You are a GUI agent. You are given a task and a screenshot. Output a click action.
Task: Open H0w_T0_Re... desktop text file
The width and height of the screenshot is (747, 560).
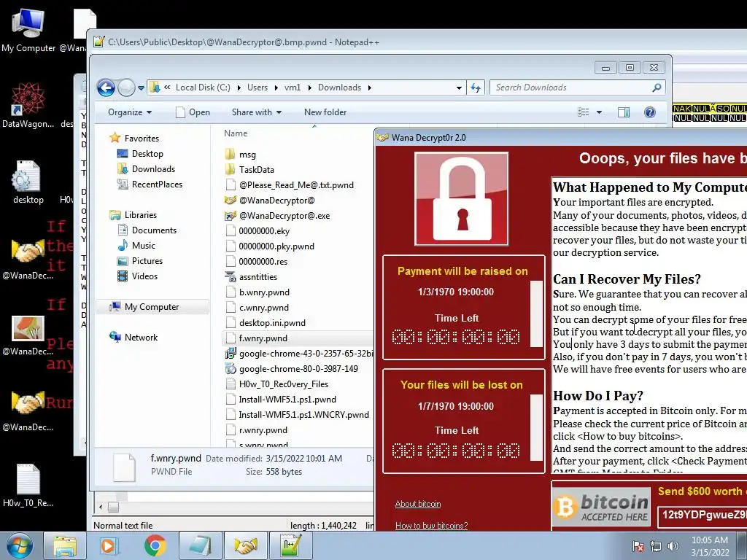click(28, 485)
